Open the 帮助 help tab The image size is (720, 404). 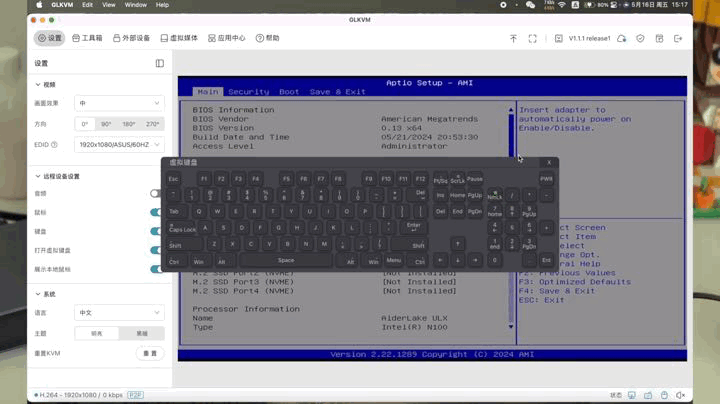[x=267, y=38]
